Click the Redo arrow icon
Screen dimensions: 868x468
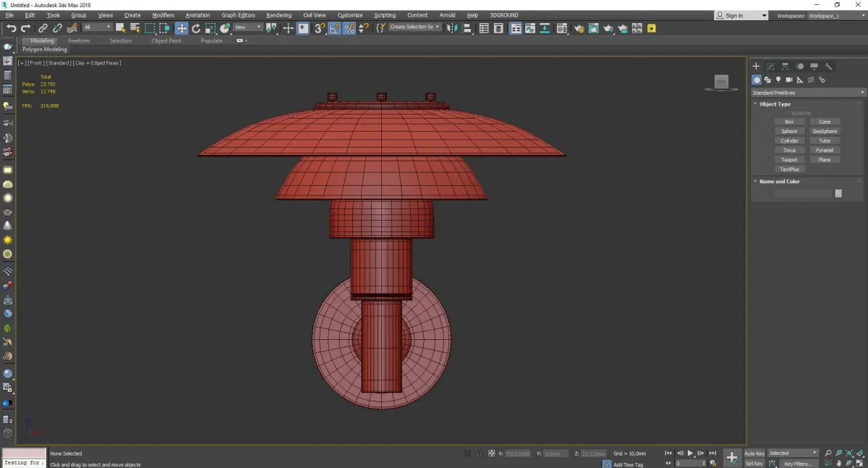(26, 28)
